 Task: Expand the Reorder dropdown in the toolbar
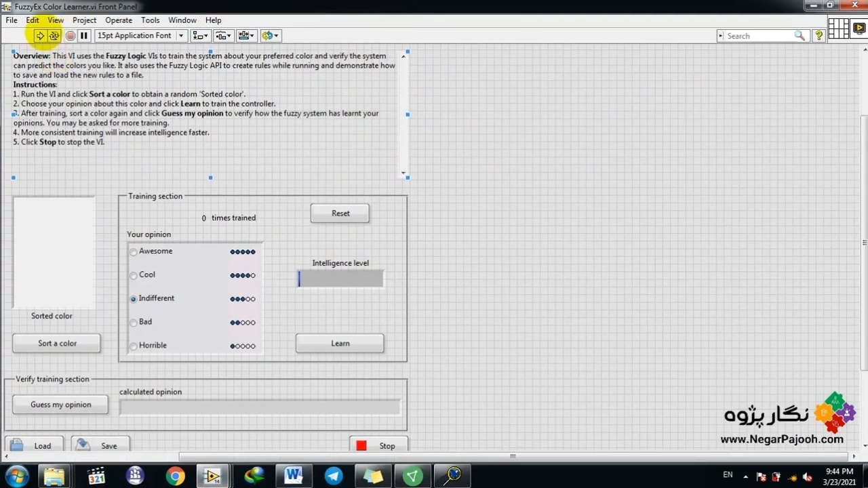pyautogui.click(x=271, y=36)
